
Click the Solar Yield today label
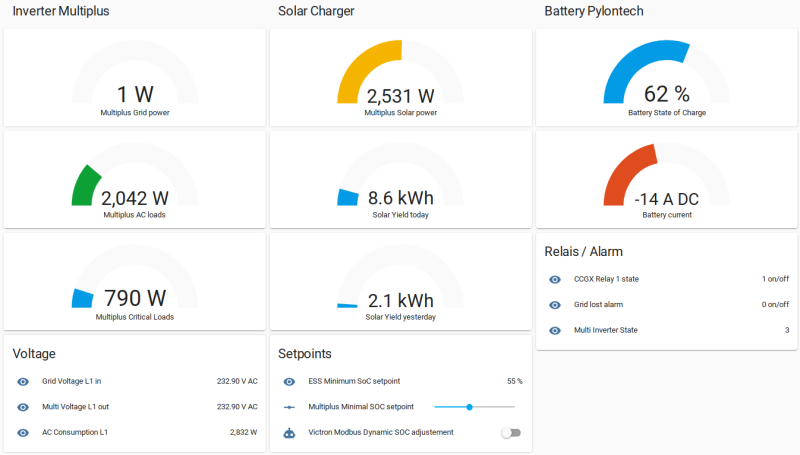coord(401,215)
